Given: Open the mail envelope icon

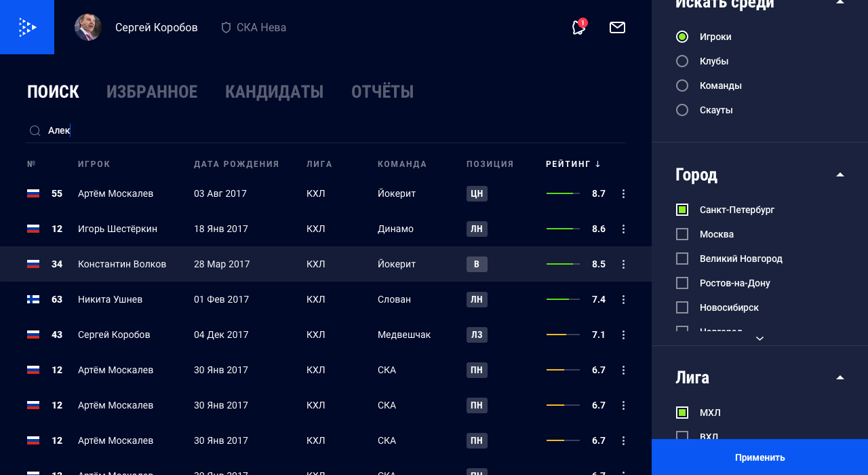Looking at the screenshot, I should tap(617, 28).
